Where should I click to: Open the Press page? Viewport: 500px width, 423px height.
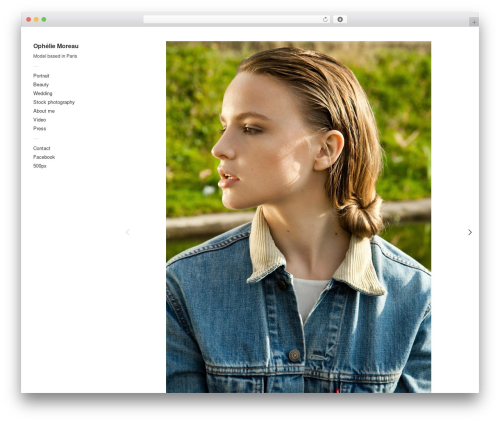[39, 128]
